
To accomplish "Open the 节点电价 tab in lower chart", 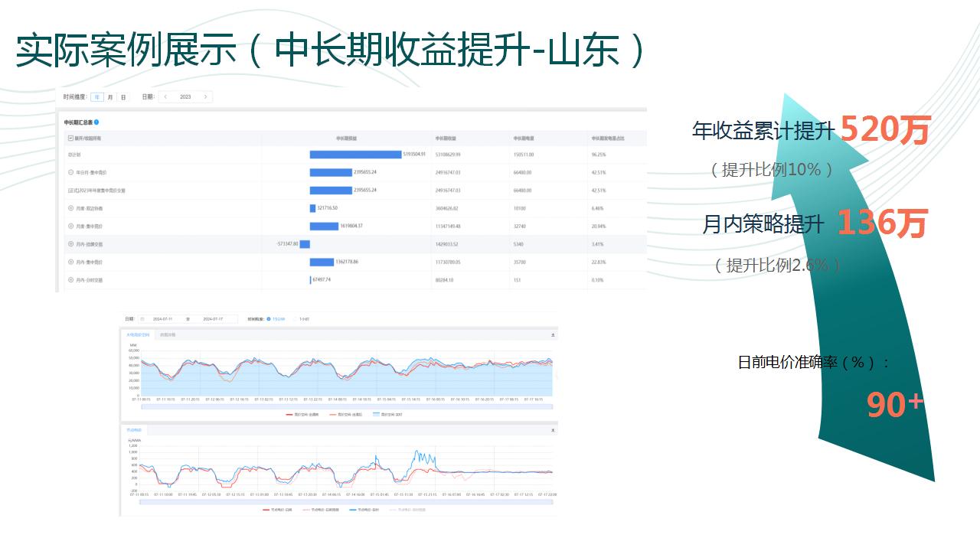I will coord(133,431).
